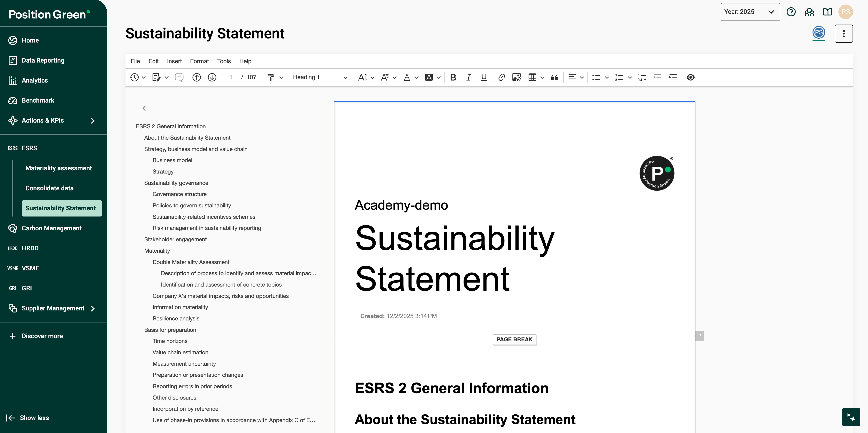Toggle italic formatting
This screenshot has width=868, height=433.
click(x=468, y=77)
